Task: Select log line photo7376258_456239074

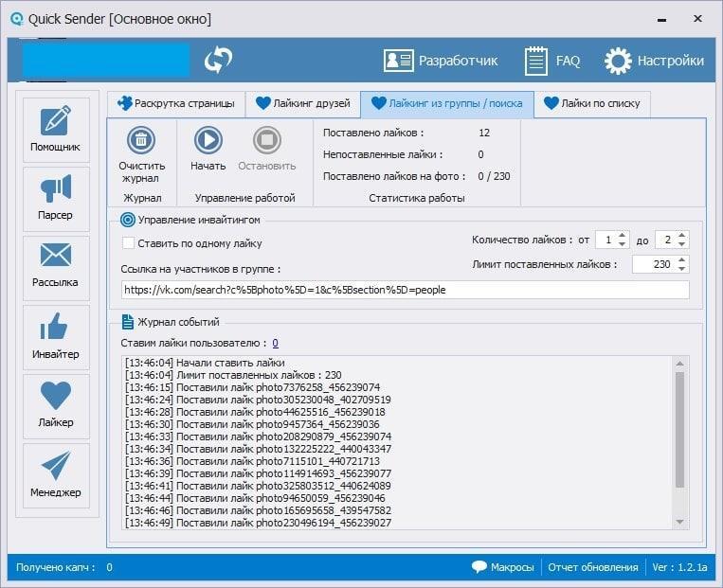Action: coord(253,387)
